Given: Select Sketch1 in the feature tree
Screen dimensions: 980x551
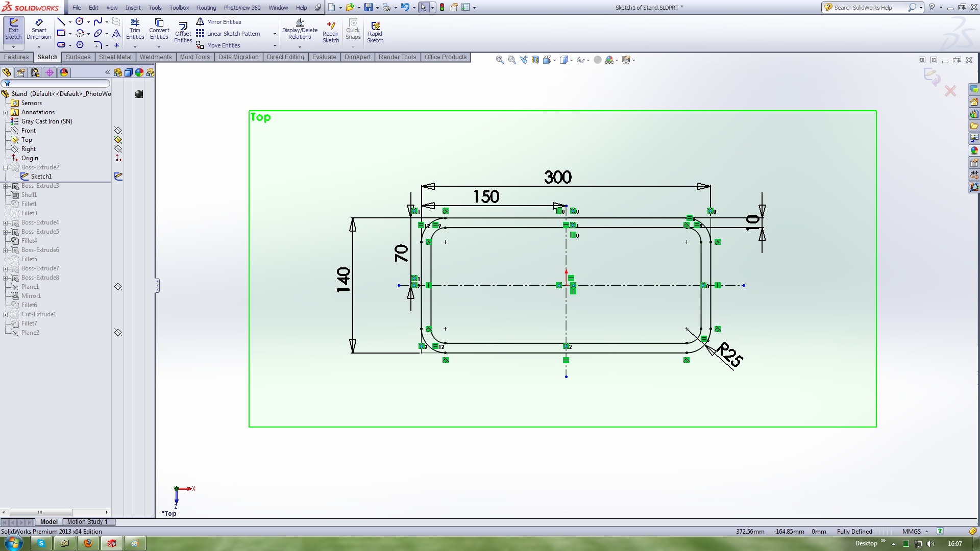Looking at the screenshot, I should 41,177.
